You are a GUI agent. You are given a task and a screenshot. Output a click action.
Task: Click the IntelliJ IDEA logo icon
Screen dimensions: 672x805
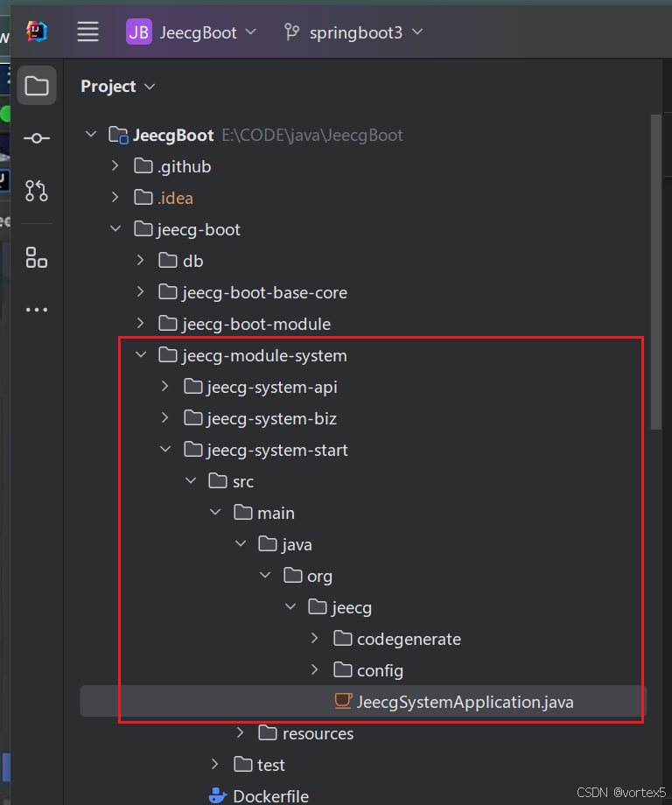coord(37,31)
